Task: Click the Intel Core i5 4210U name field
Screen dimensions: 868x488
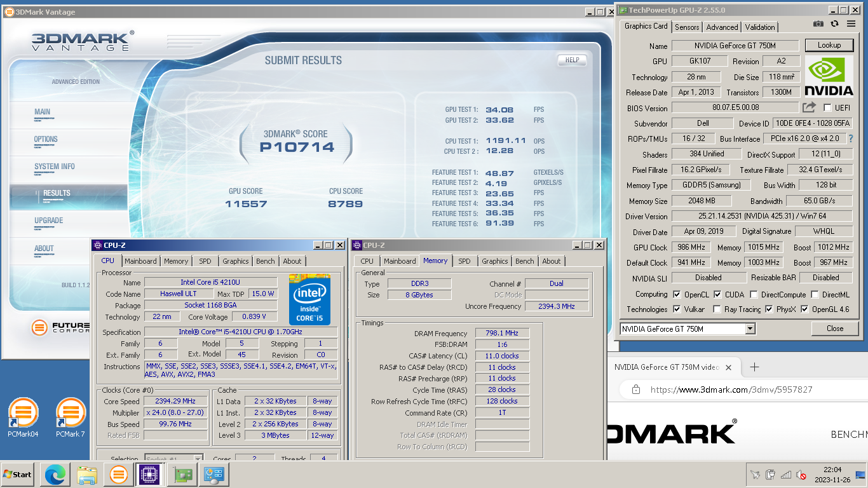Action: point(210,282)
